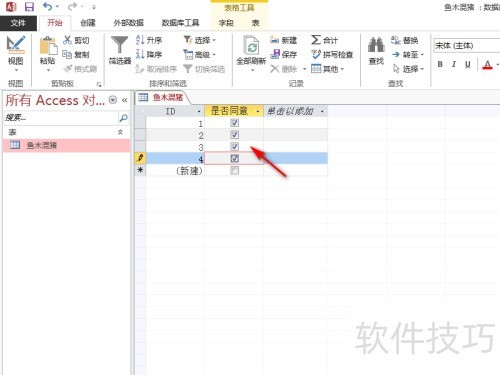This screenshot has height=375, width=500.
Task: Click the Find (查找) binoculars icon
Action: coord(376,45)
